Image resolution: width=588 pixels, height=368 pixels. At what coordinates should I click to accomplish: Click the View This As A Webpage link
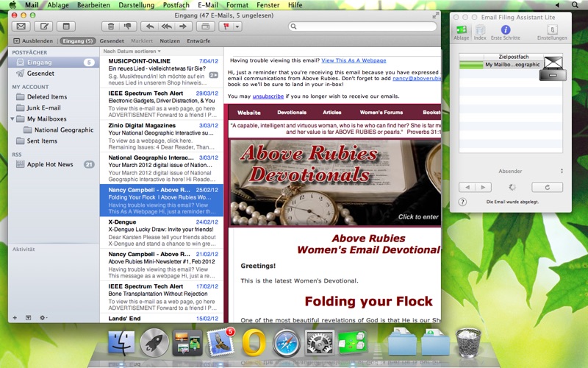tap(354, 60)
